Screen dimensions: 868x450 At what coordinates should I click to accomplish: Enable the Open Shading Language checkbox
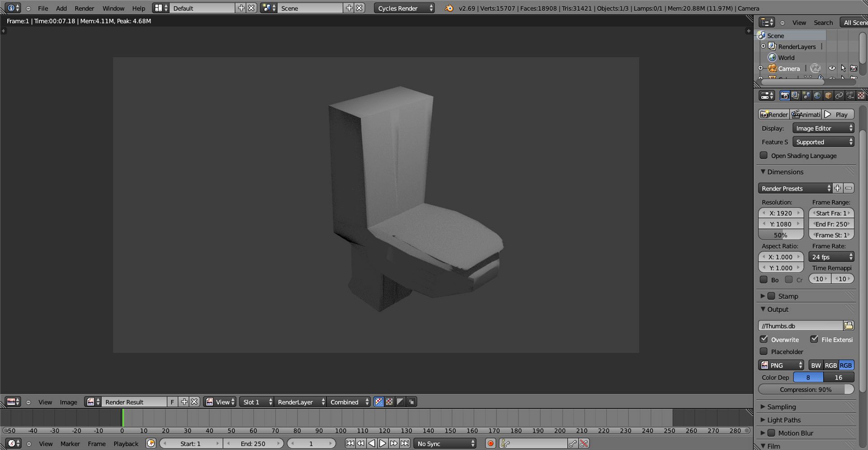coord(764,155)
